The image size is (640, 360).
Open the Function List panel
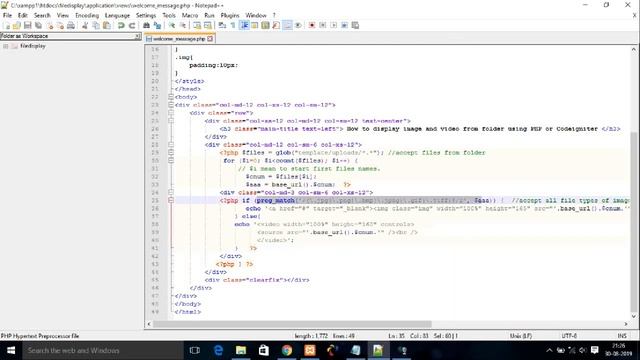[276, 25]
